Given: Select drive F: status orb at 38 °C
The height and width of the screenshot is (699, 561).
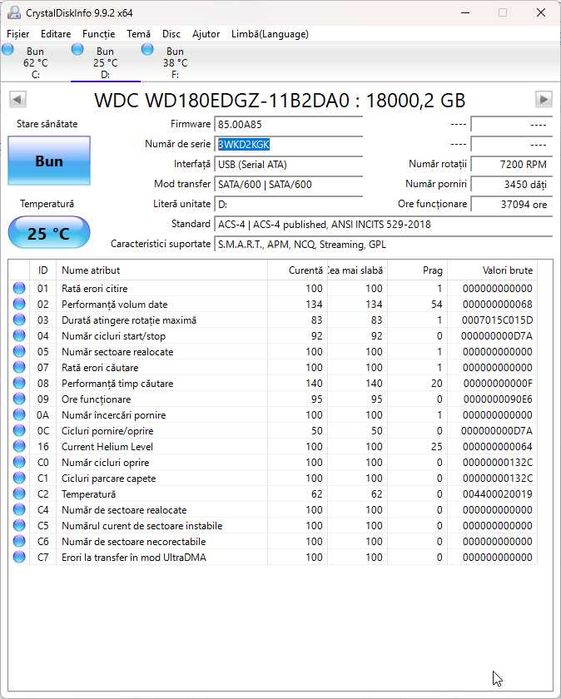Looking at the screenshot, I should click(x=148, y=49).
